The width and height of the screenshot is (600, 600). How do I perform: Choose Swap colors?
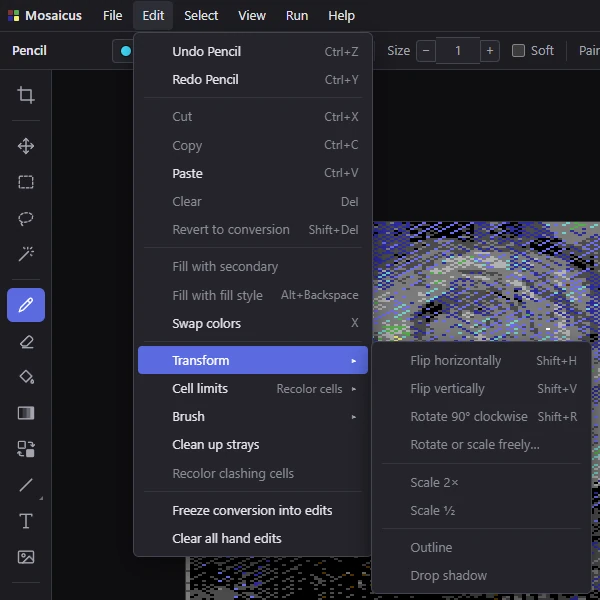pyautogui.click(x=253, y=323)
